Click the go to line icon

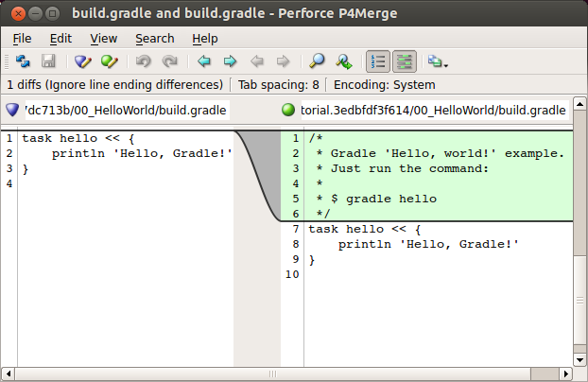click(344, 61)
